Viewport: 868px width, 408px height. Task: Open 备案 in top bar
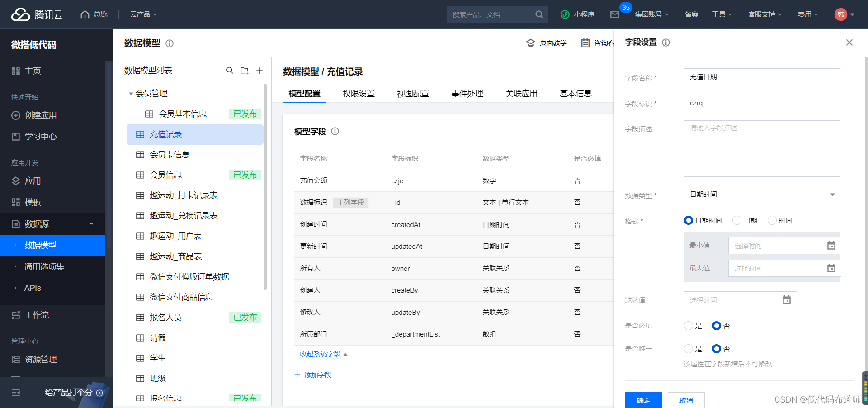[691, 14]
